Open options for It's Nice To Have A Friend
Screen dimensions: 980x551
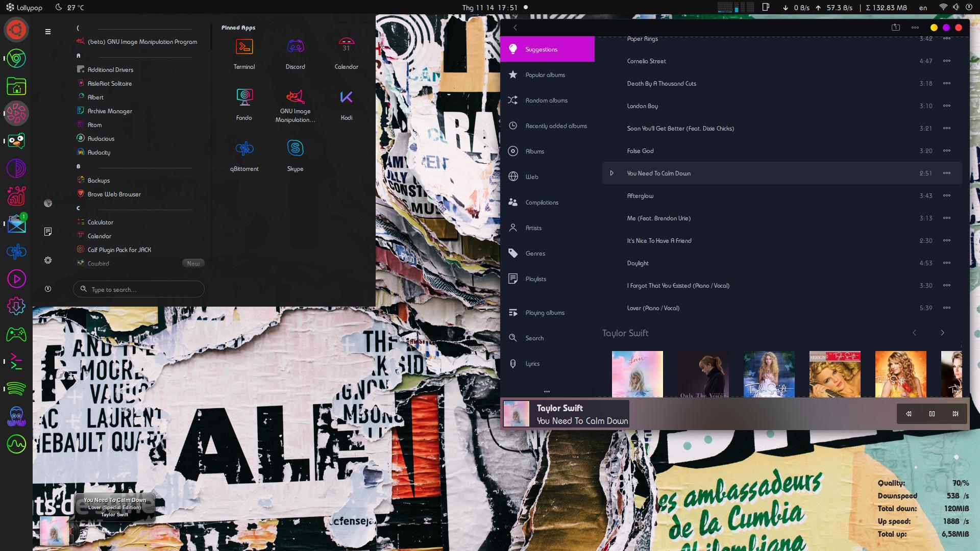[x=947, y=241]
